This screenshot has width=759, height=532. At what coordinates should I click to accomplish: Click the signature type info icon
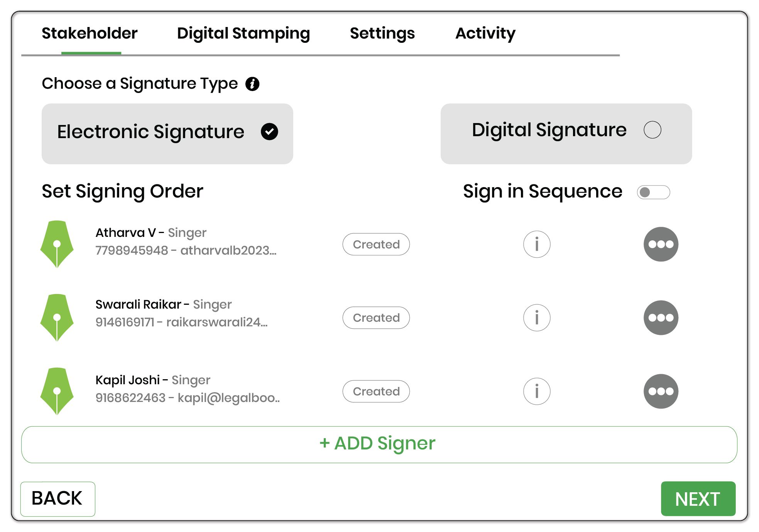pos(252,84)
